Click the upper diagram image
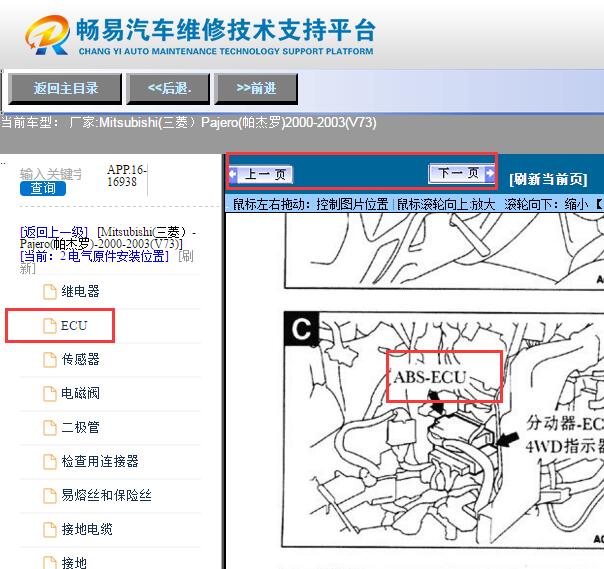The image size is (604, 569). pyautogui.click(x=444, y=250)
